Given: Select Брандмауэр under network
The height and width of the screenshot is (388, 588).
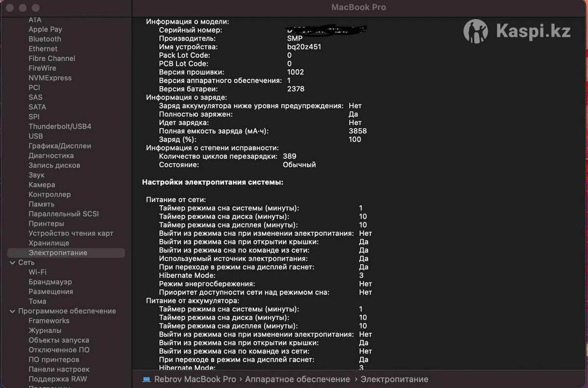Looking at the screenshot, I should (x=50, y=282).
